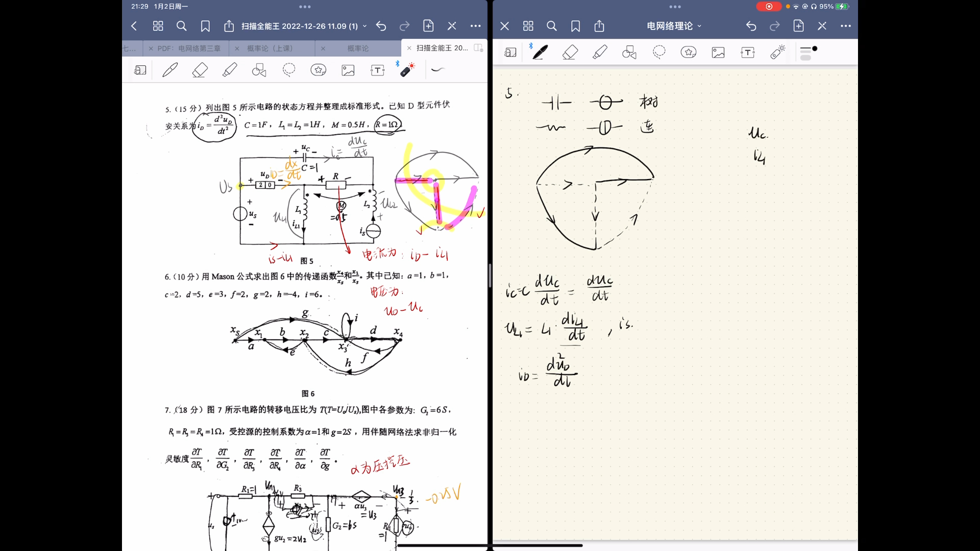This screenshot has width=980, height=551.
Task: Click the redo button in right panel
Action: pyautogui.click(x=775, y=26)
